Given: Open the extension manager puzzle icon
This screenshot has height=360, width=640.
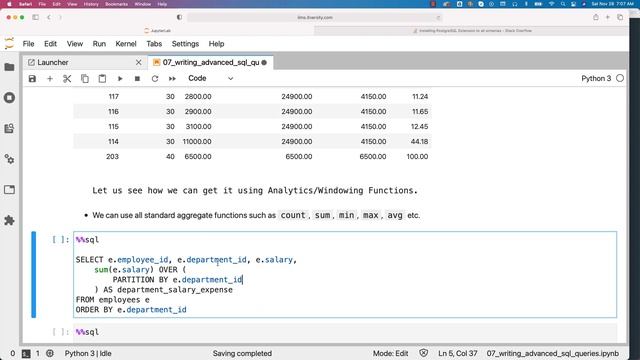Looking at the screenshot, I should (9, 220).
